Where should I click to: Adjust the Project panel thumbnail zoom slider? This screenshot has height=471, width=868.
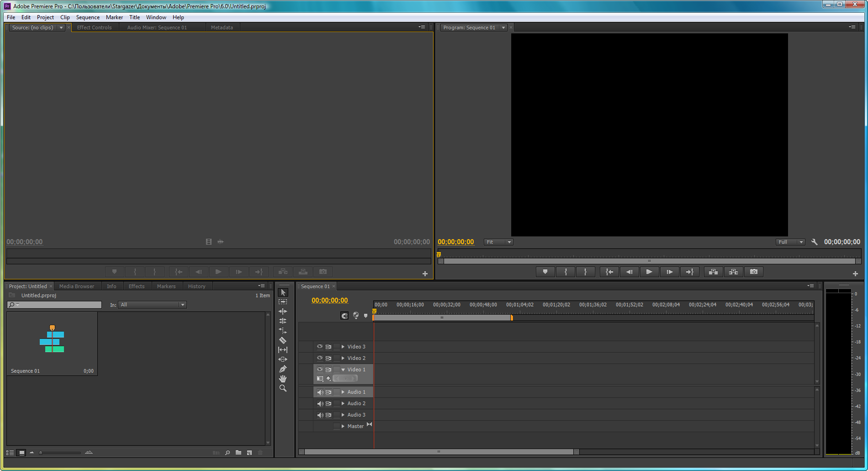coord(41,453)
